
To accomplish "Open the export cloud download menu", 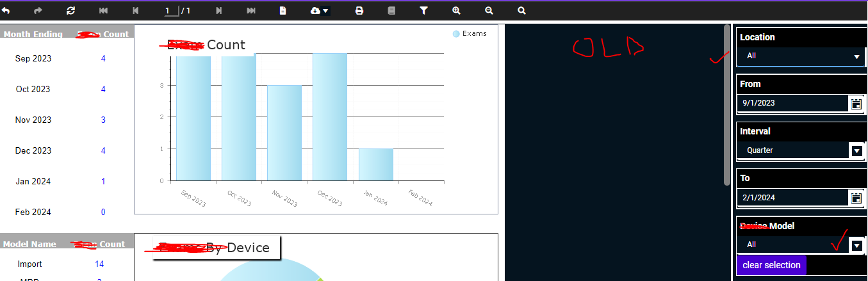I will click(x=320, y=11).
